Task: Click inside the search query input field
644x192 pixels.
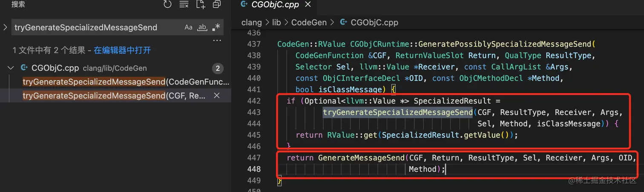Action: coord(94,27)
